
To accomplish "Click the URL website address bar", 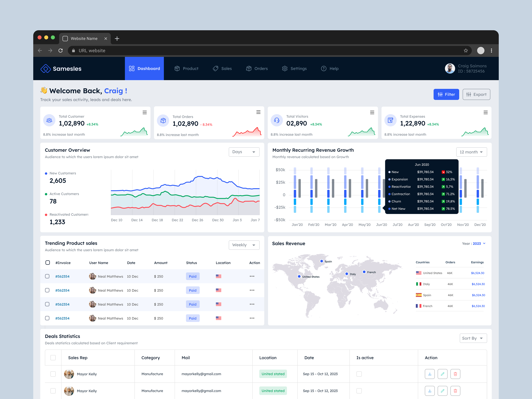I will coord(269,51).
